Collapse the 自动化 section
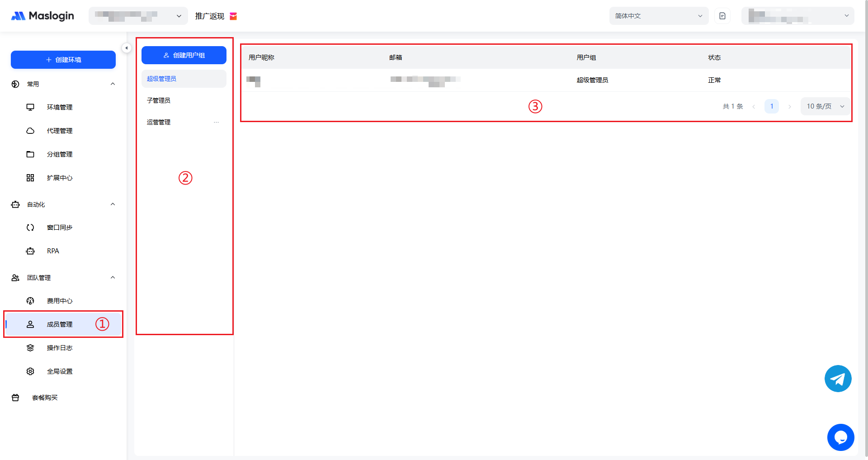Image resolution: width=868 pixels, height=460 pixels. [x=113, y=204]
